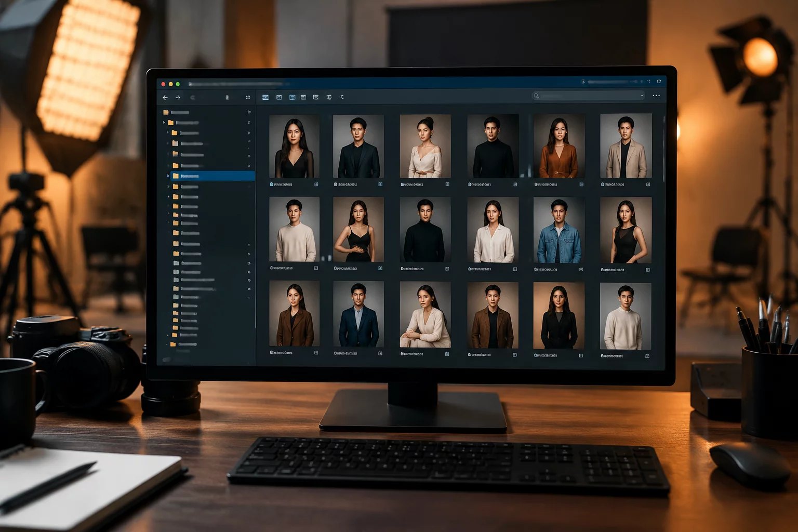Focus the search field in the toolbar

click(588, 96)
